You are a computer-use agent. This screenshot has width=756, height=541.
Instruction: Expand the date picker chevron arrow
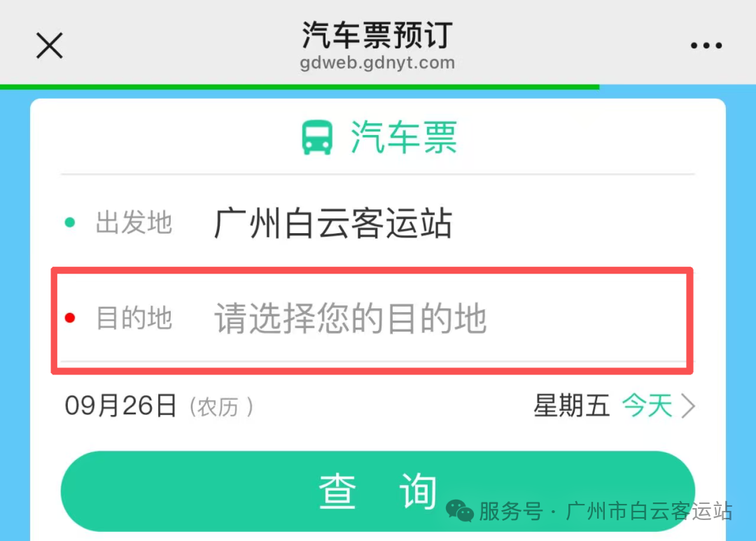[x=688, y=406]
